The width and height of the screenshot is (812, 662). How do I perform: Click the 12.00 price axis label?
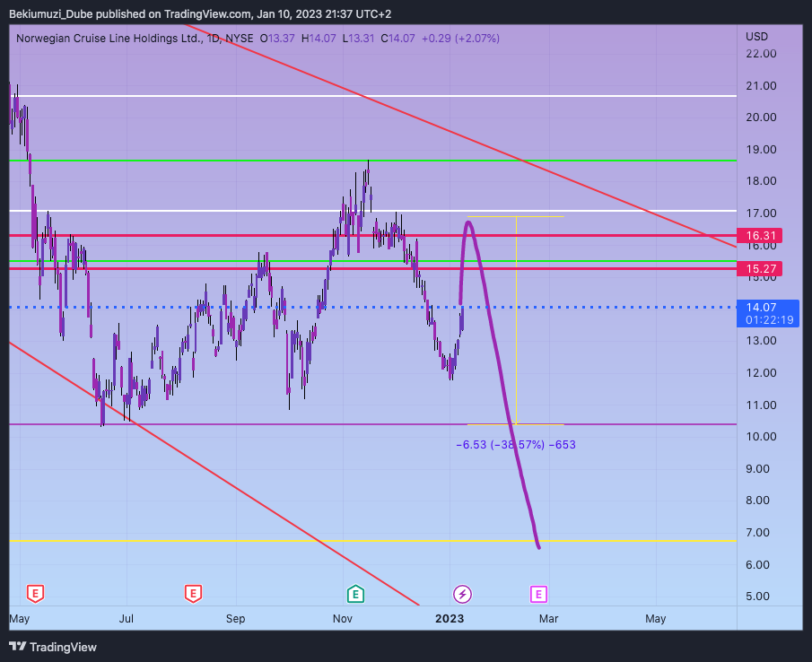[x=761, y=372]
